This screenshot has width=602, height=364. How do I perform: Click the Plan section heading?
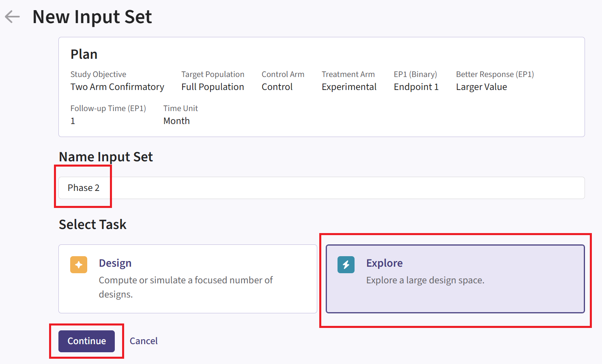tap(84, 54)
